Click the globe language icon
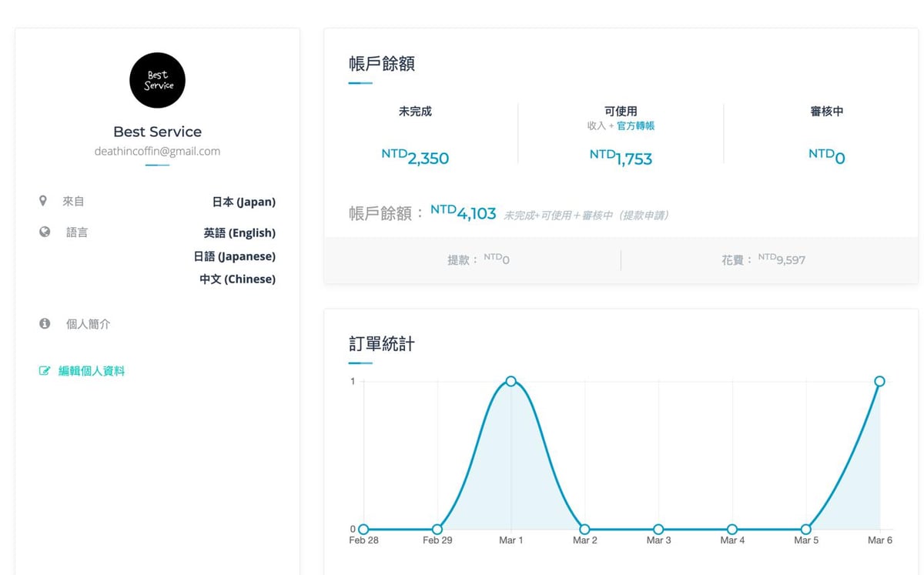The width and height of the screenshot is (924, 575). 45,232
